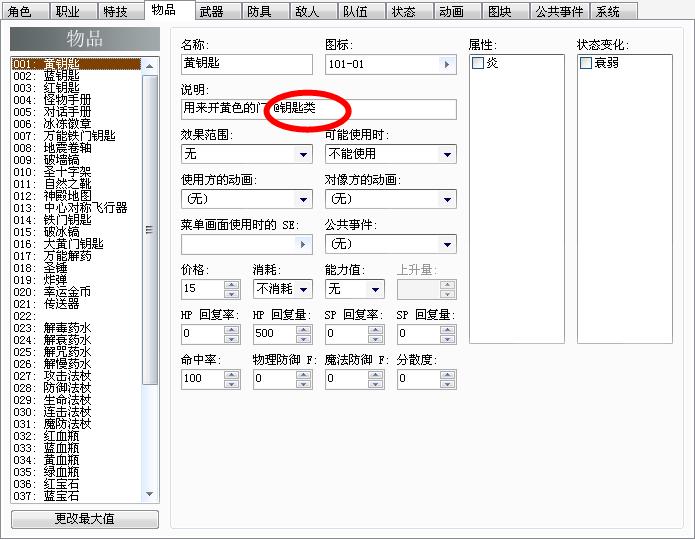Select item 021: 传送器
The height and width of the screenshot is (540, 695).
(x=76, y=304)
